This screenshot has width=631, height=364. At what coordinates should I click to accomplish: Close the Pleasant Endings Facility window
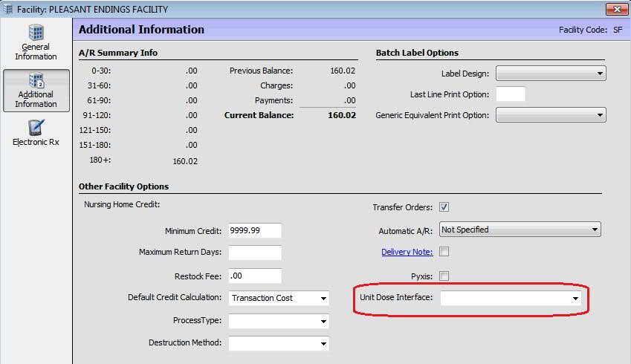[x=617, y=9]
